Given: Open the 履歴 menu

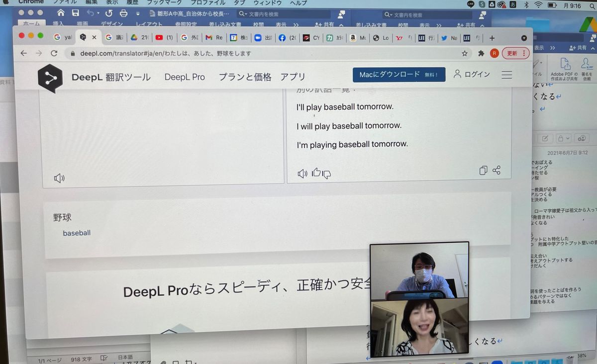Looking at the screenshot, I should point(132,2).
